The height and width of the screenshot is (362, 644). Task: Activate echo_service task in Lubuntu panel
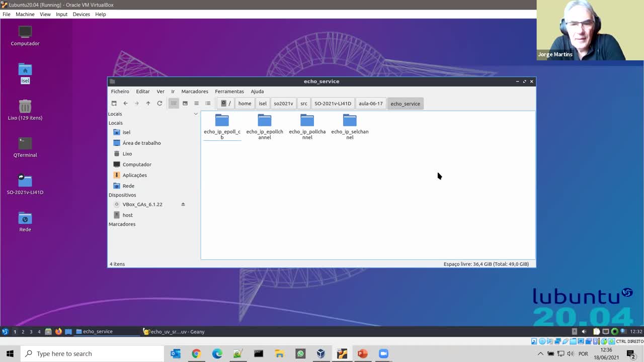tap(107, 332)
